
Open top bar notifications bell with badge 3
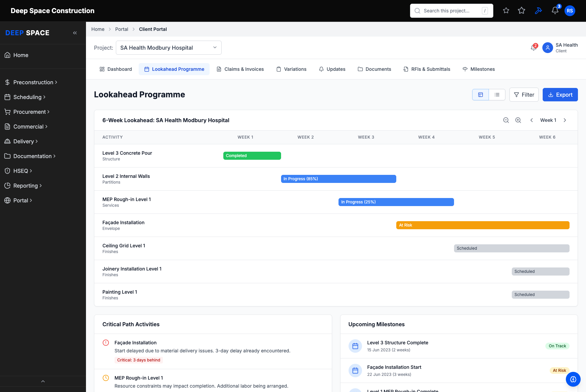point(555,10)
